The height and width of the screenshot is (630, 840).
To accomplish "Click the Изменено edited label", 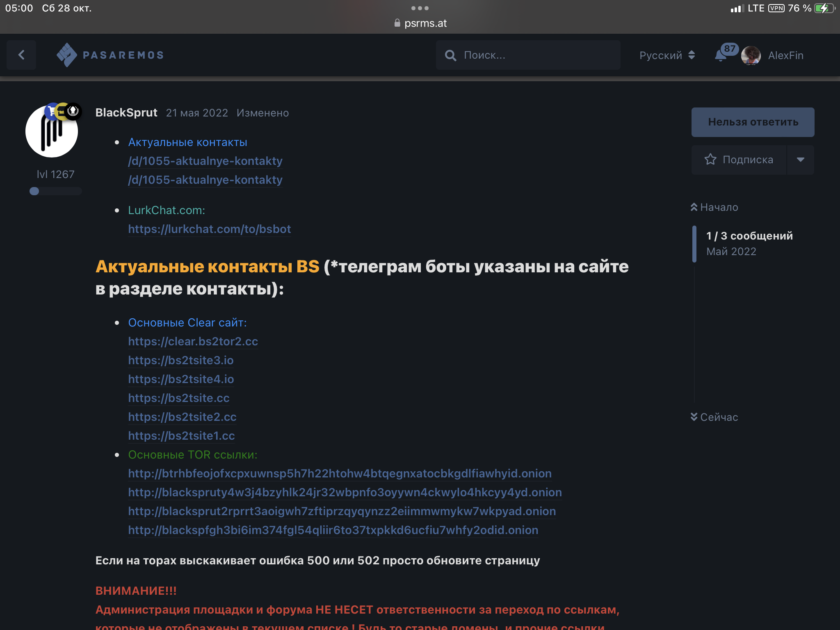I will [262, 113].
